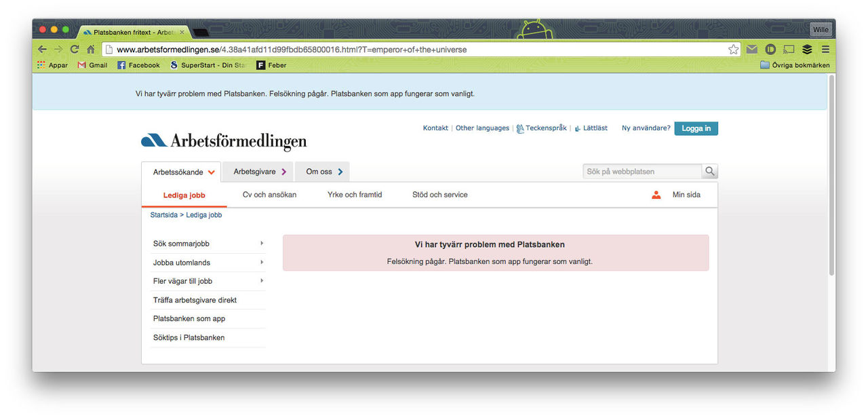The height and width of the screenshot is (418, 868).
Task: Expand Jobba utomlands submenu arrow
Action: (x=262, y=263)
